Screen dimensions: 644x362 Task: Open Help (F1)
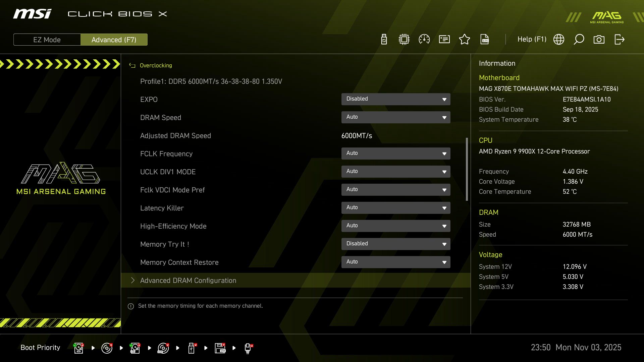coord(532,39)
